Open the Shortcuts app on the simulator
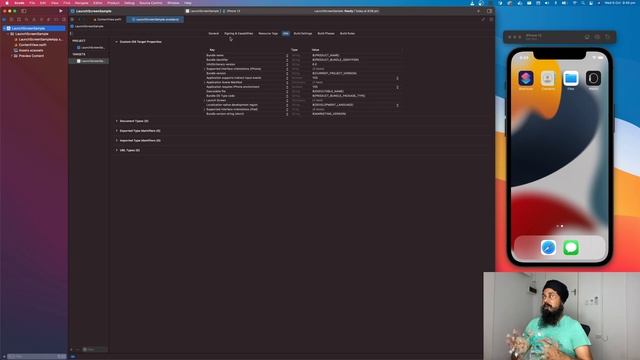 (526, 78)
